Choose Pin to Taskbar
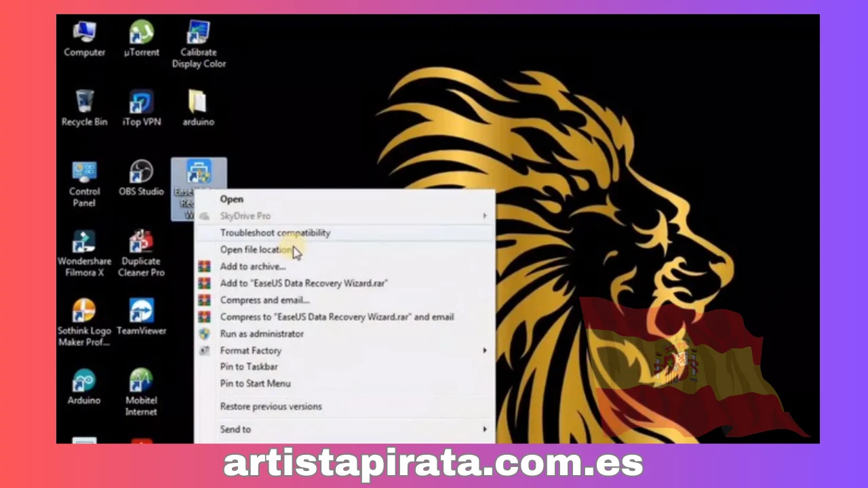The height and width of the screenshot is (488, 868). (x=249, y=367)
